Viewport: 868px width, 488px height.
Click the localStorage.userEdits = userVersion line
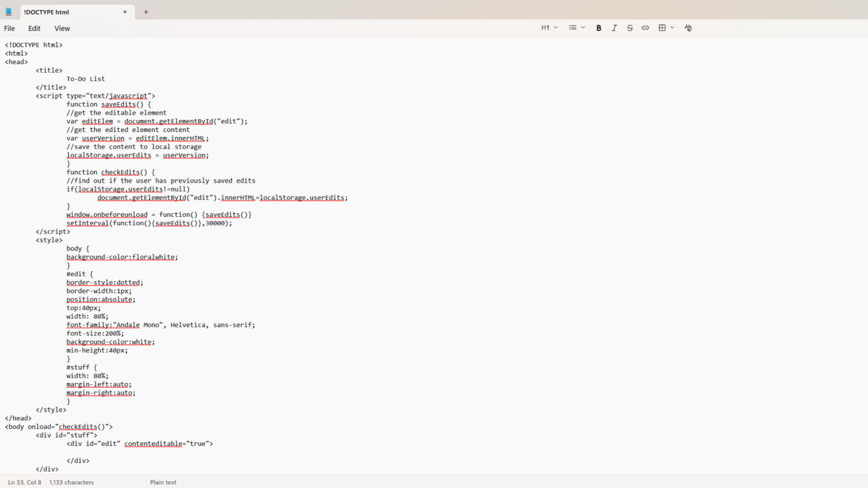click(138, 155)
